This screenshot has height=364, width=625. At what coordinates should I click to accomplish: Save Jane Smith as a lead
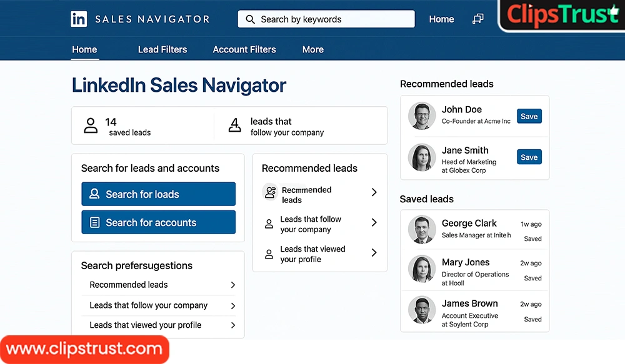[x=529, y=157]
